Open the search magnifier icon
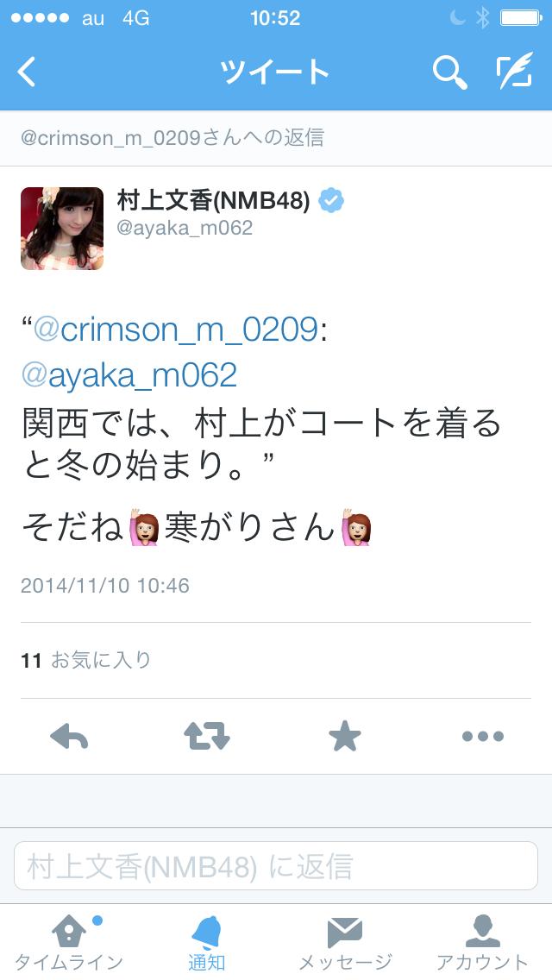The height and width of the screenshot is (980, 552). 449,72
